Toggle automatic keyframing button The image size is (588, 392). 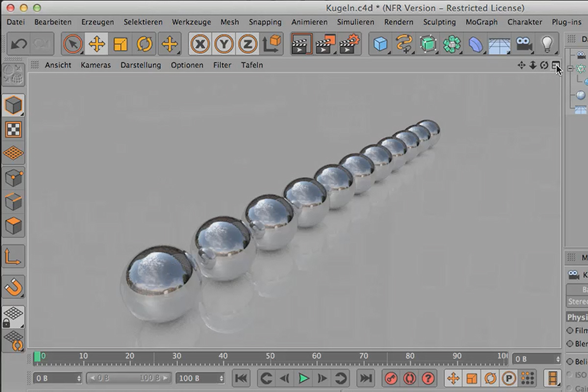409,378
